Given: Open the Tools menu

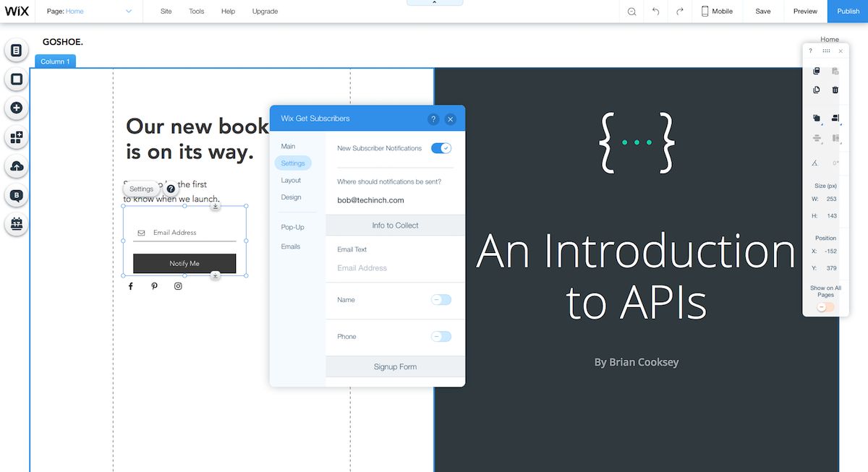Looking at the screenshot, I should tap(196, 12).
